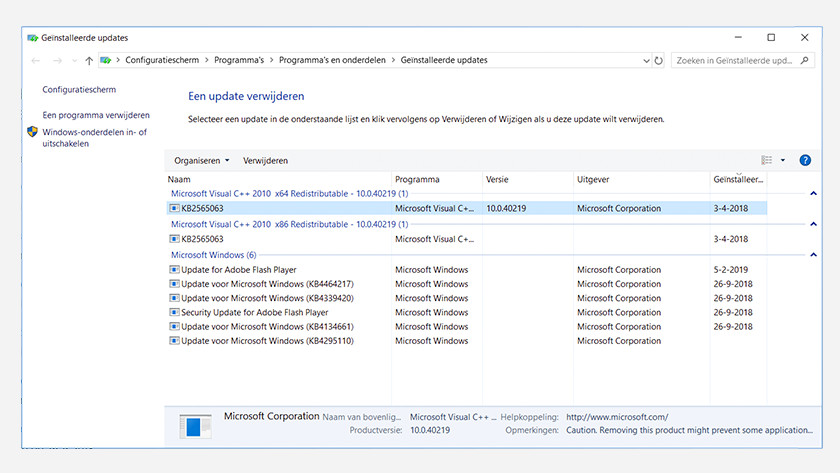Open Configuratiescherm sidebar link
The height and width of the screenshot is (473, 840).
(x=79, y=89)
